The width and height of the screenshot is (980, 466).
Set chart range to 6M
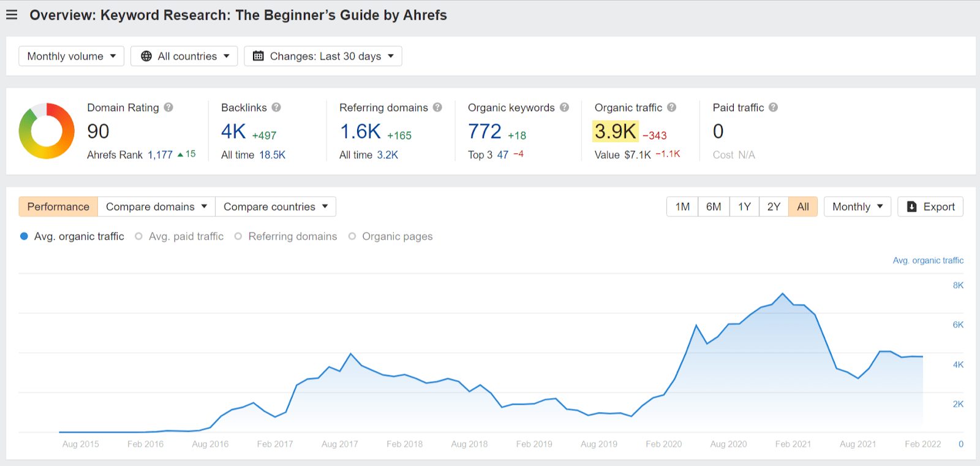[x=714, y=207]
